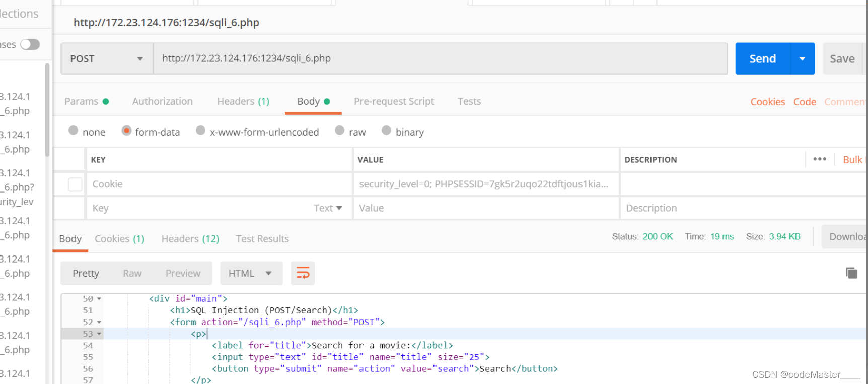Viewport: 868px width, 384px height.
Task: Click the sidebar vertical scrollbar
Action: [x=47, y=110]
